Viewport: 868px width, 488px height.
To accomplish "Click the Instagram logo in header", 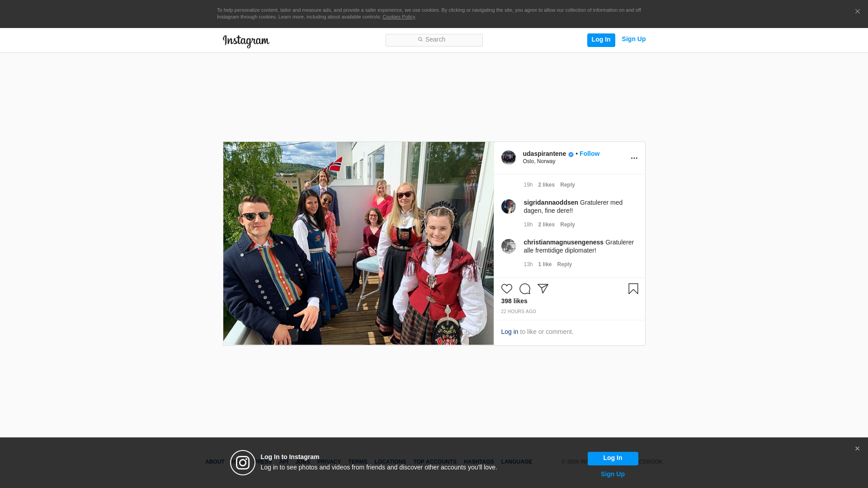I will (x=246, y=41).
